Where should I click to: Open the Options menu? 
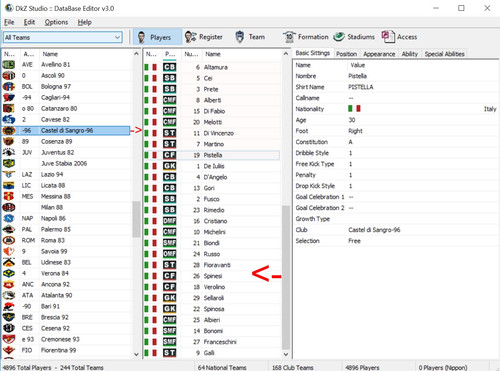click(56, 22)
